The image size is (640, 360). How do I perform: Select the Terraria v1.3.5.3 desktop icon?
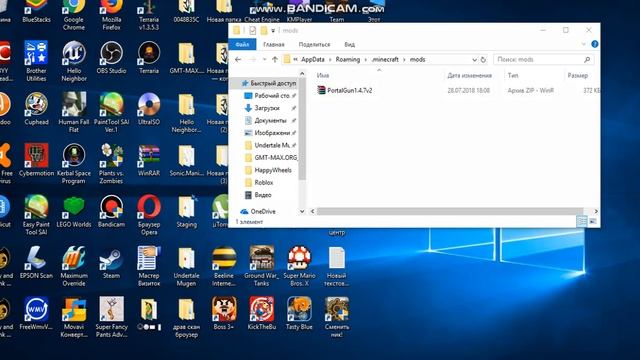click(x=149, y=15)
